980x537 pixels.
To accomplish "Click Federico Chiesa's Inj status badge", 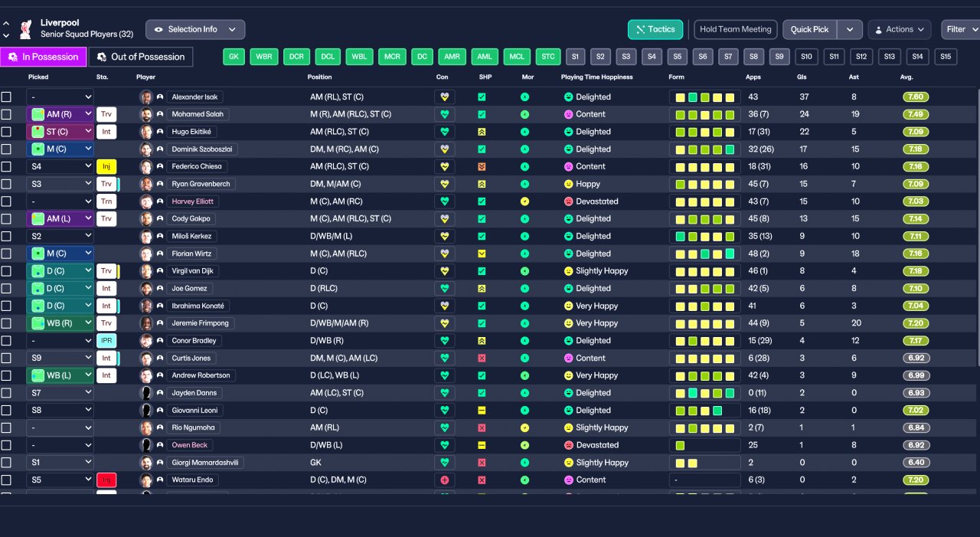I will click(x=106, y=166).
